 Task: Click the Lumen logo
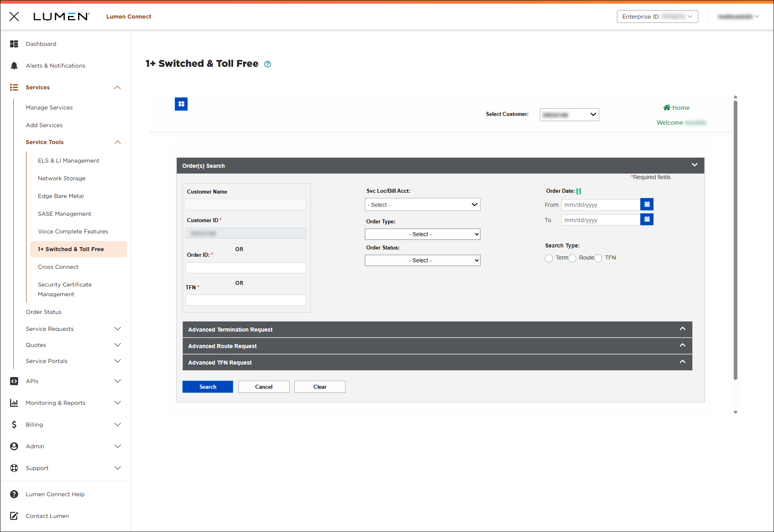click(61, 16)
